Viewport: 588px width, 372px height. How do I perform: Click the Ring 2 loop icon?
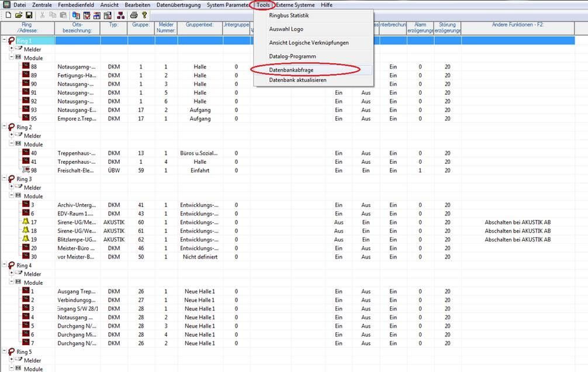pyautogui.click(x=11, y=127)
